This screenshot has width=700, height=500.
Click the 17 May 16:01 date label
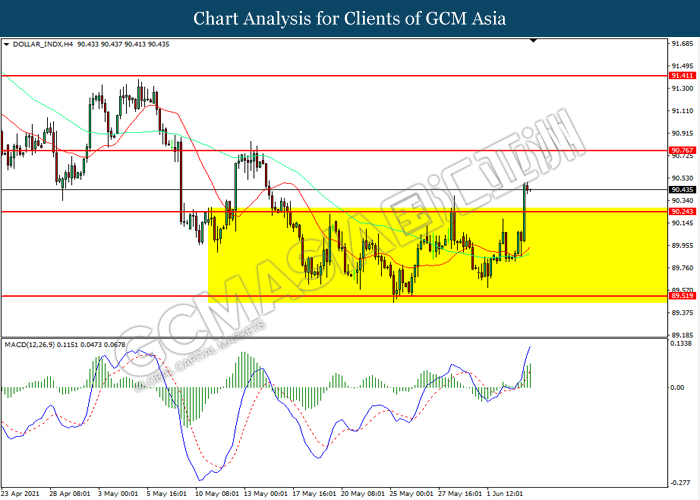[x=314, y=493]
